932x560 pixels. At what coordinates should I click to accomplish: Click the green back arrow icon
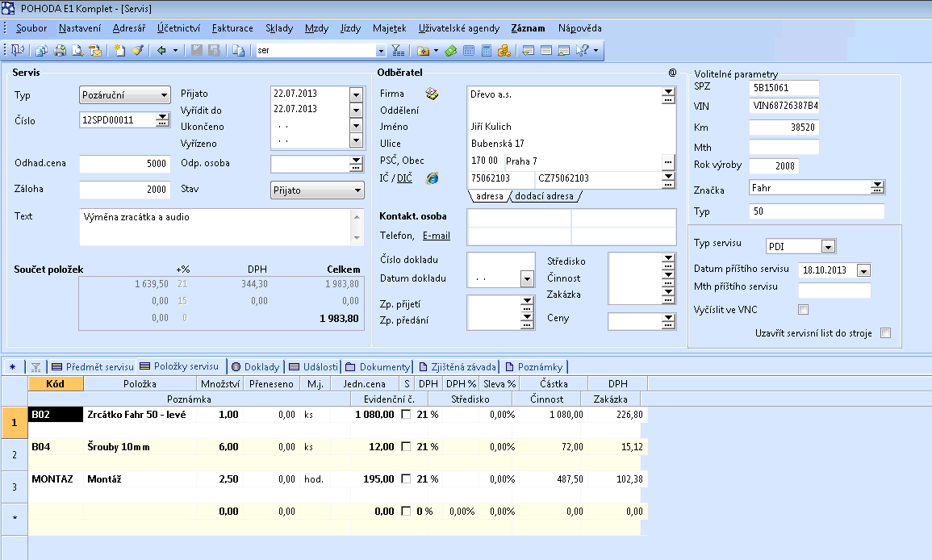[x=161, y=51]
